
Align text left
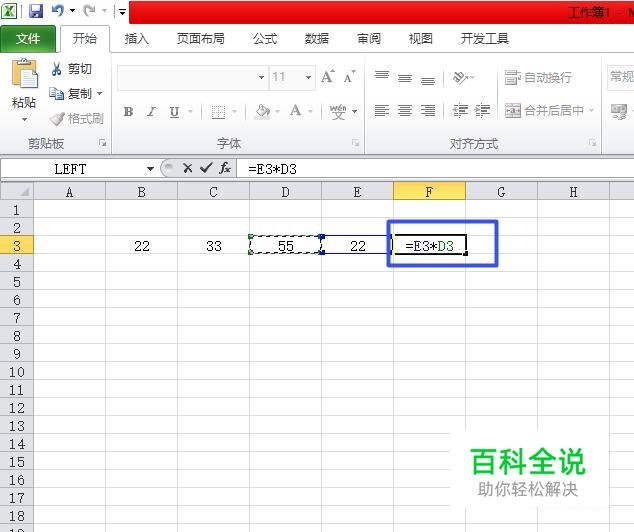coord(382,110)
